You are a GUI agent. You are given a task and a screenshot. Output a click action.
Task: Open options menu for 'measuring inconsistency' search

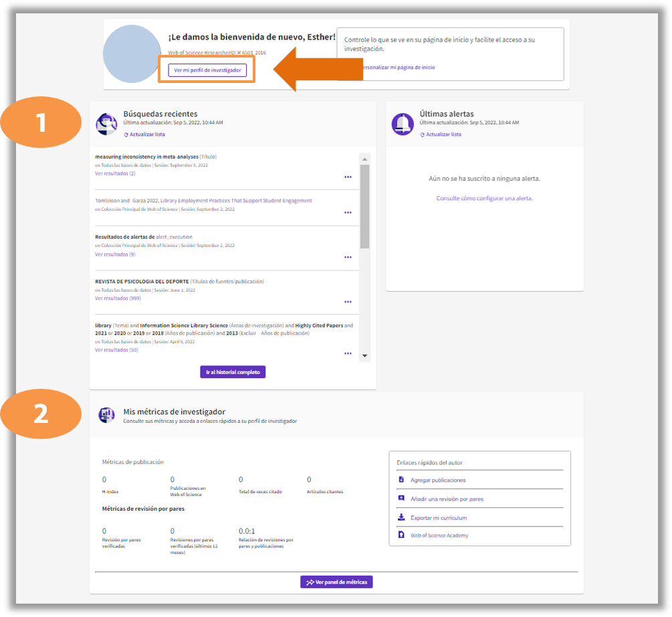point(348,177)
